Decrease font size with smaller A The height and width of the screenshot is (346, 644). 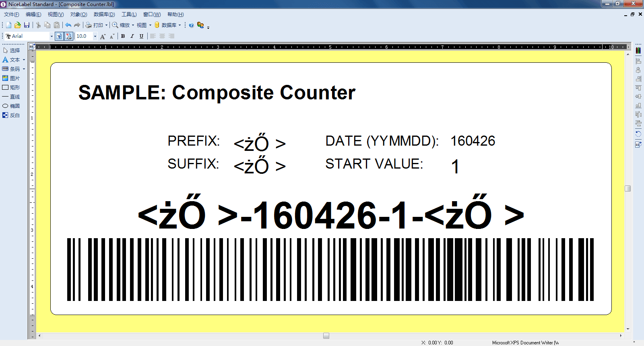[x=112, y=36]
